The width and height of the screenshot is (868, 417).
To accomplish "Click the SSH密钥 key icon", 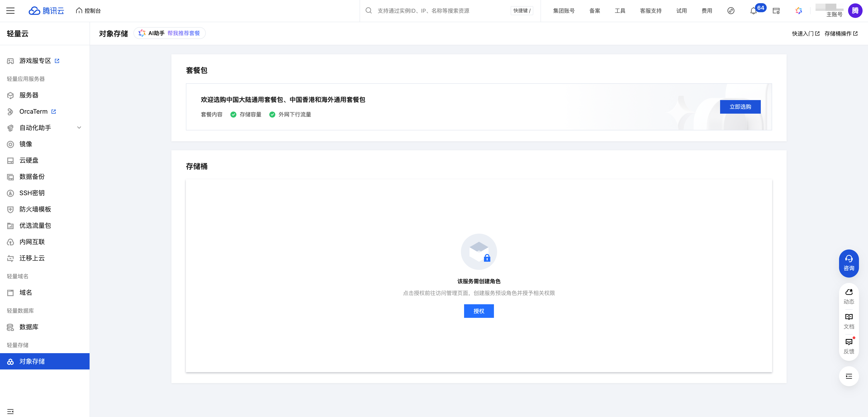I will (x=10, y=193).
